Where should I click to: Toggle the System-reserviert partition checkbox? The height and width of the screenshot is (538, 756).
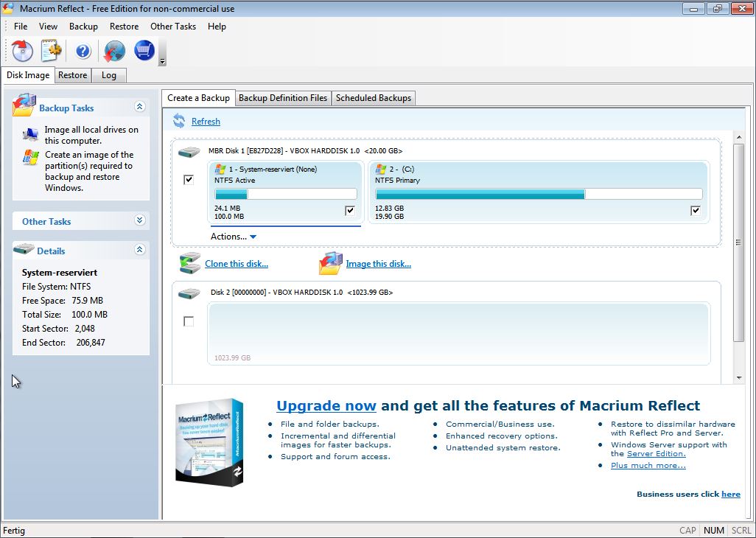(349, 211)
